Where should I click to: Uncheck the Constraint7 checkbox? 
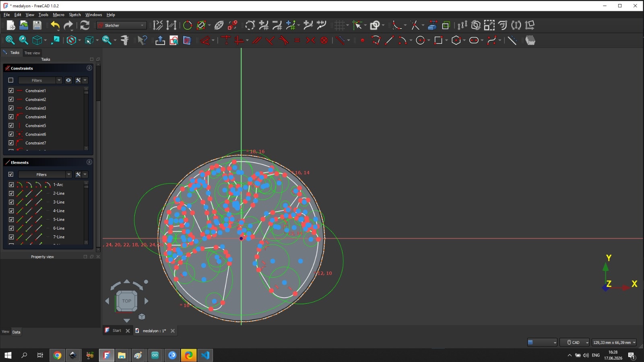(11, 143)
